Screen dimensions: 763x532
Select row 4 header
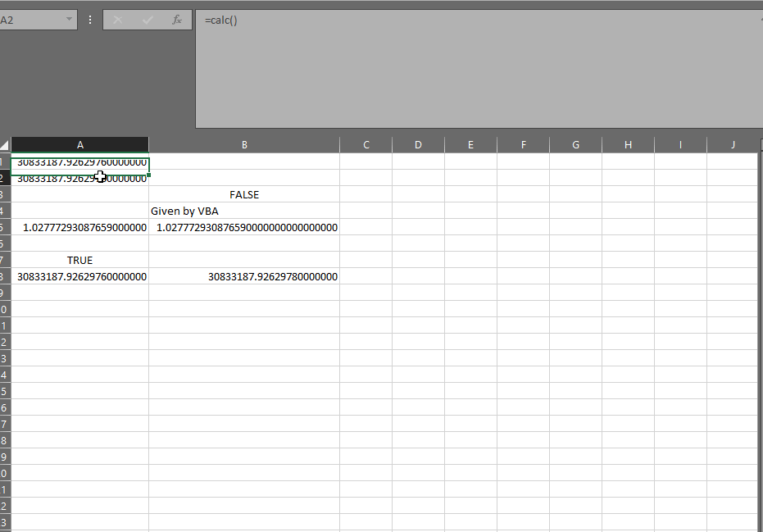5,211
